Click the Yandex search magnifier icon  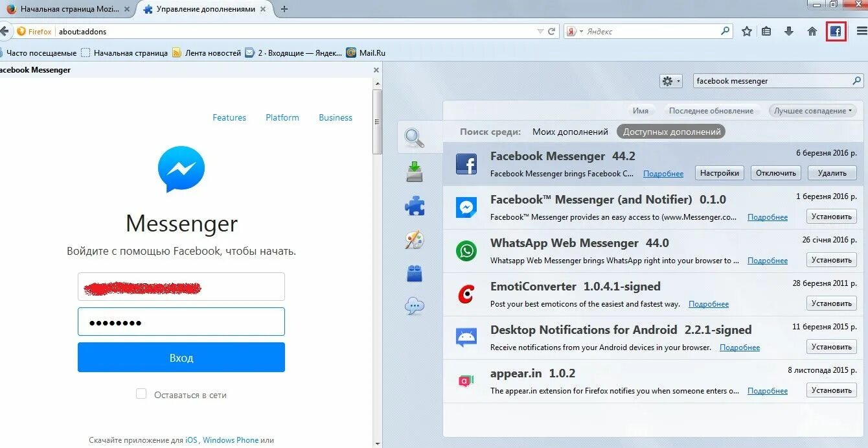725,30
